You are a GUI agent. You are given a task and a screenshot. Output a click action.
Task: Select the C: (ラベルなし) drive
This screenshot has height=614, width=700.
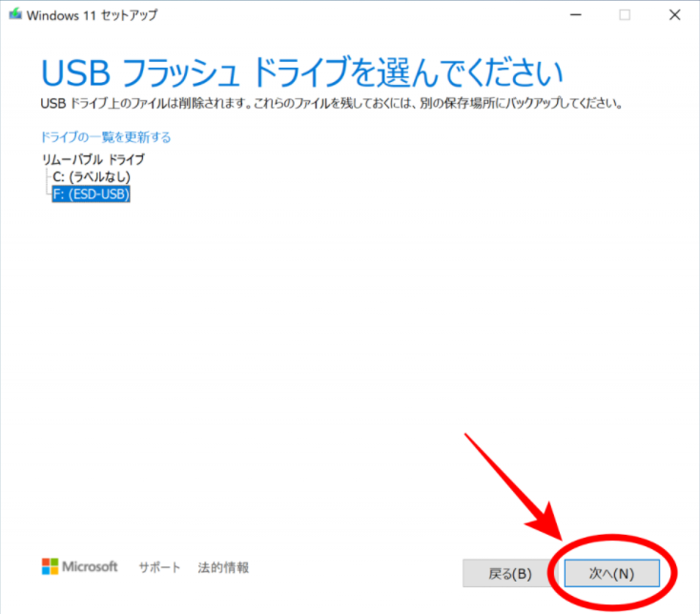click(92, 176)
